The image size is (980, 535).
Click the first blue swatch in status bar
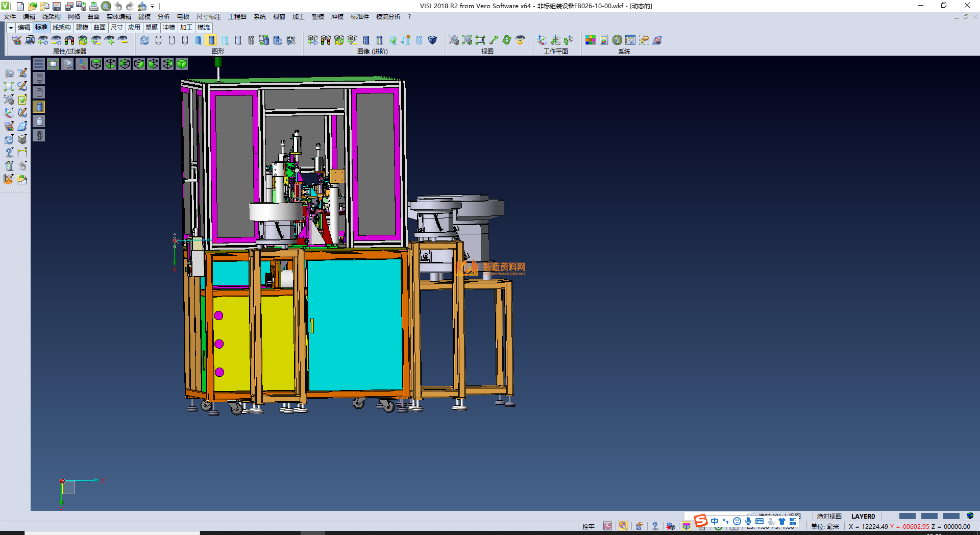[907, 516]
